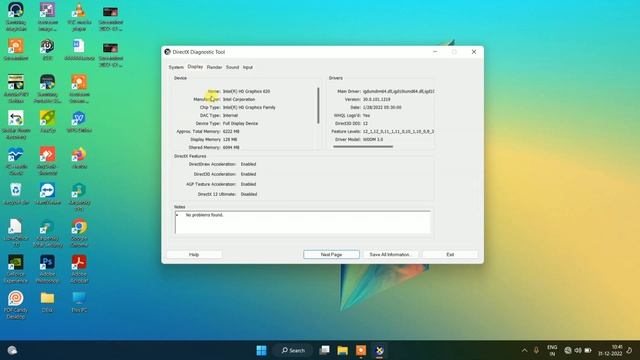Open the Kaspersky Total Security shortcut
The image size is (640, 360).
47,233
